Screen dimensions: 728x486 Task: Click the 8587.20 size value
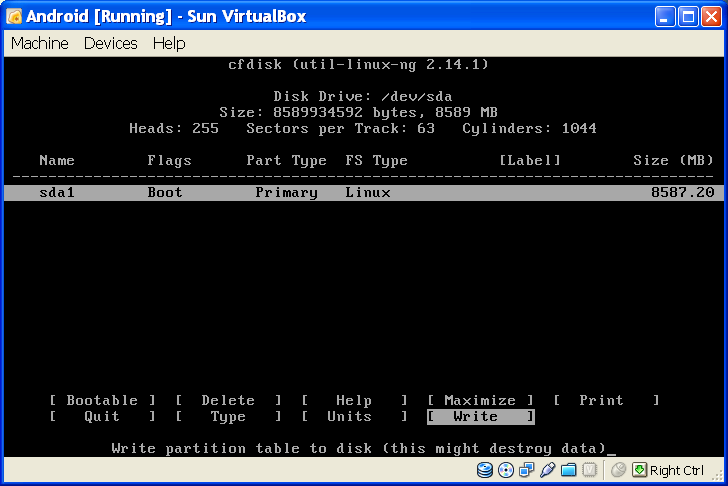[682, 192]
